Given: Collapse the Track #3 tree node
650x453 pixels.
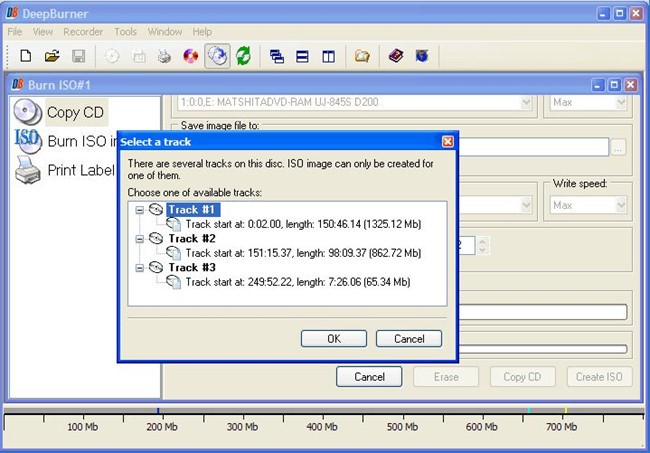Looking at the screenshot, I should pyautogui.click(x=137, y=268).
